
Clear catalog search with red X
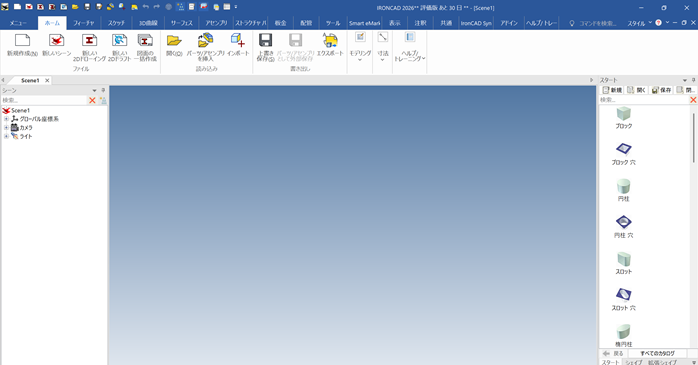coord(693,100)
